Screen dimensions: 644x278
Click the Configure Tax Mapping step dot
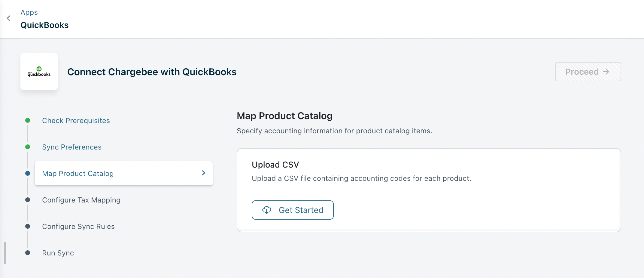(28, 200)
